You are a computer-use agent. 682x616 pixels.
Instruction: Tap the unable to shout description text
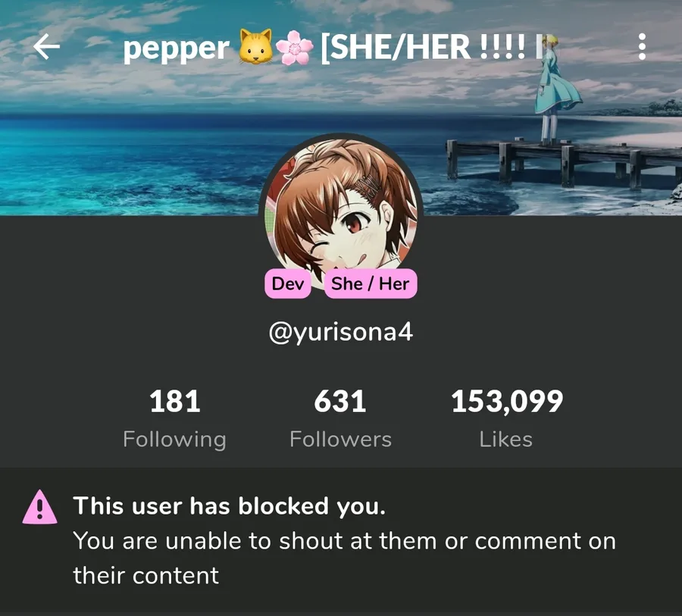point(344,558)
